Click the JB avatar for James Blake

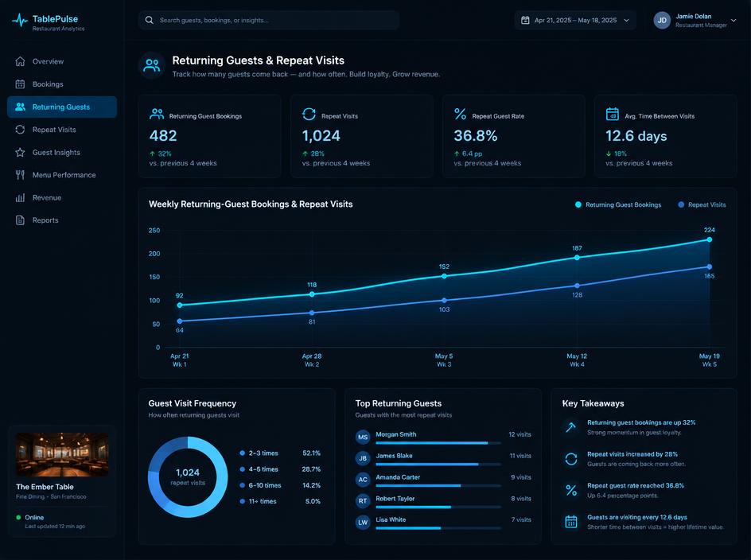(x=363, y=458)
